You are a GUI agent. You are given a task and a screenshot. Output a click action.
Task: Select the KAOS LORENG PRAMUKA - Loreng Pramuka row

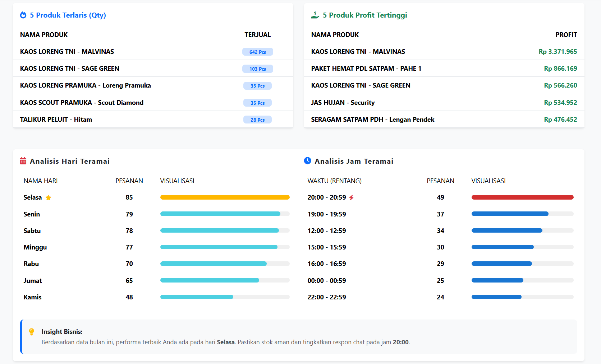86,85
